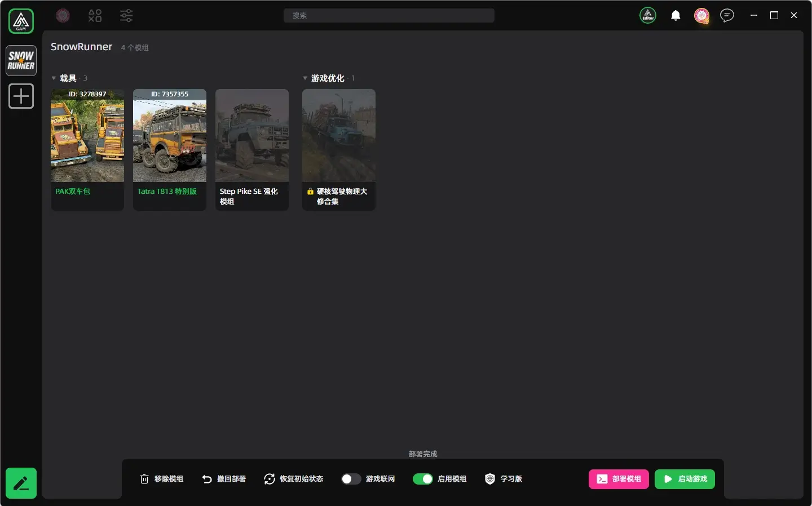The width and height of the screenshot is (812, 506).
Task: Add a new game with plus icon
Action: pos(21,96)
